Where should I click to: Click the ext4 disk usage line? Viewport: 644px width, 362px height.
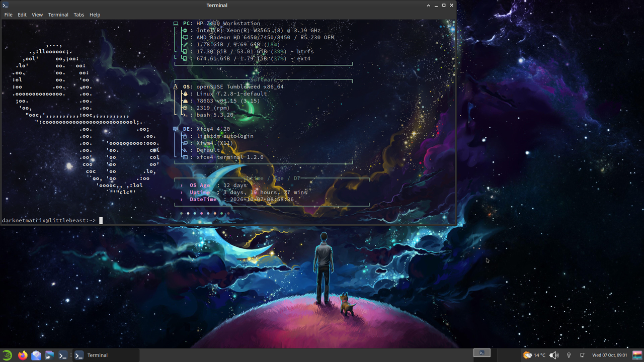pos(254,59)
